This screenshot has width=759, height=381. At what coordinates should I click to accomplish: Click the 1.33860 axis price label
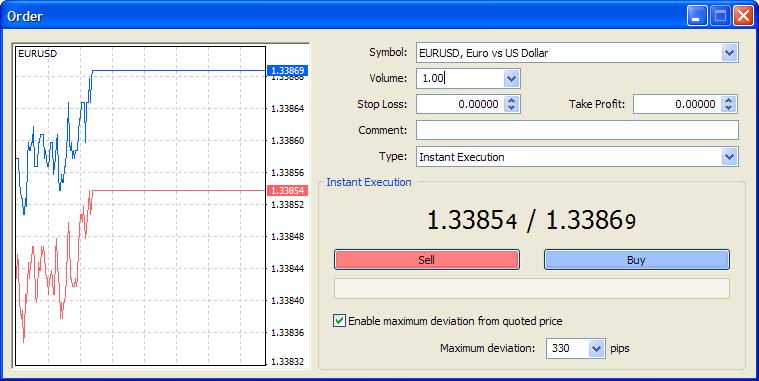(288, 140)
